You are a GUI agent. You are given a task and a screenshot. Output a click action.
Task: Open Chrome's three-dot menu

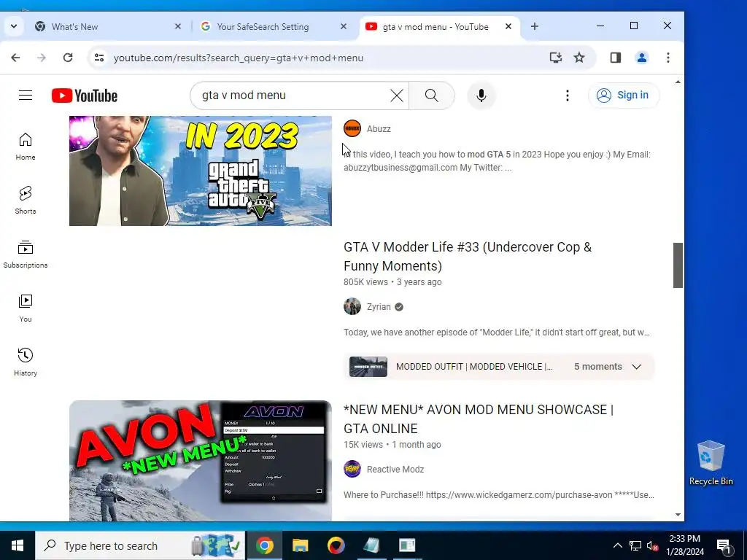coord(668,58)
